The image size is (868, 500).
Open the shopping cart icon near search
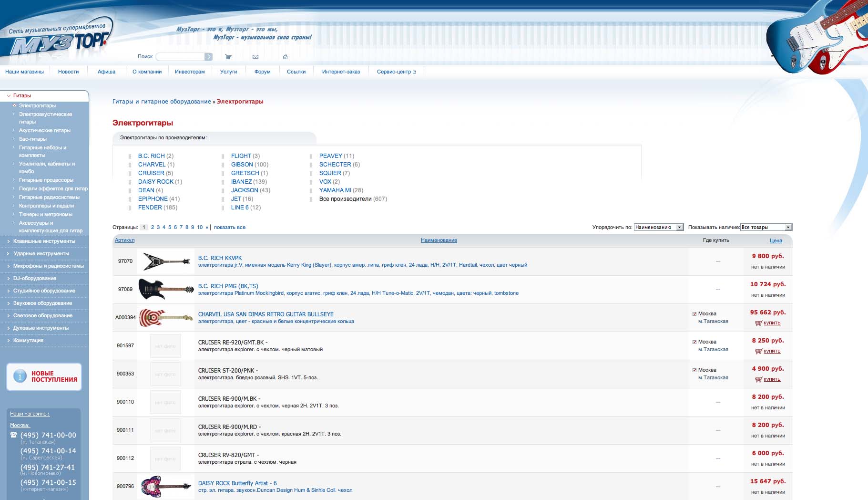228,57
